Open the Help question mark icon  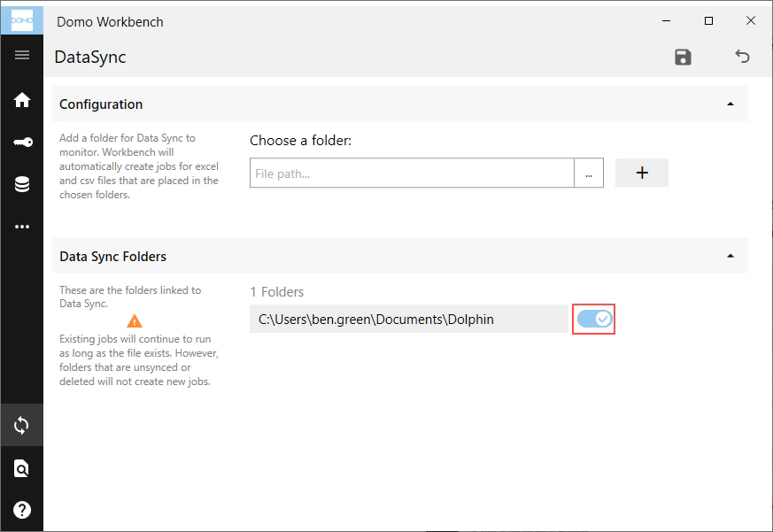(21, 510)
